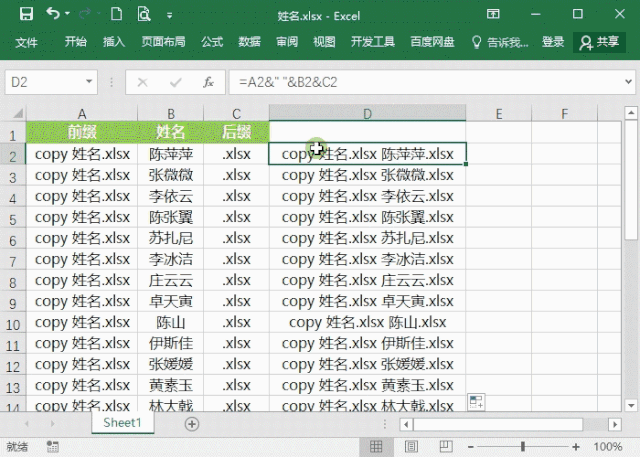The width and height of the screenshot is (640, 457).
Task: Click horizontal scrollbar left arrow
Action: [406, 424]
